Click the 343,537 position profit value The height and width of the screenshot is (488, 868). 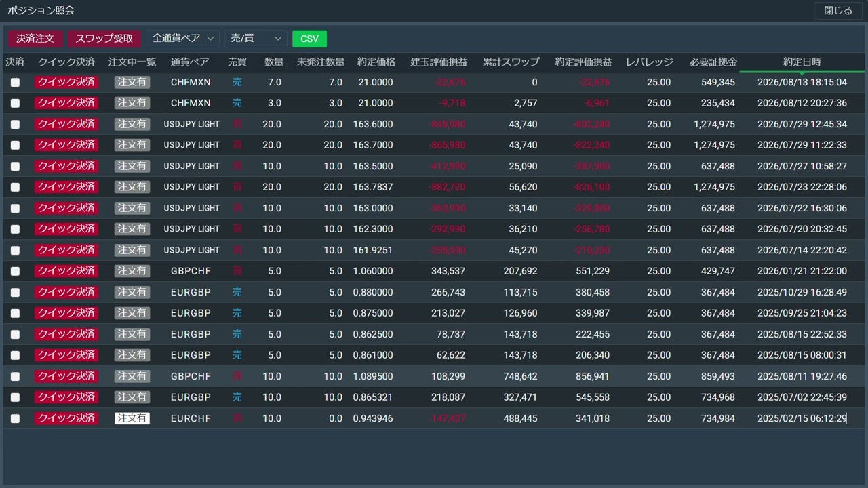tap(448, 271)
